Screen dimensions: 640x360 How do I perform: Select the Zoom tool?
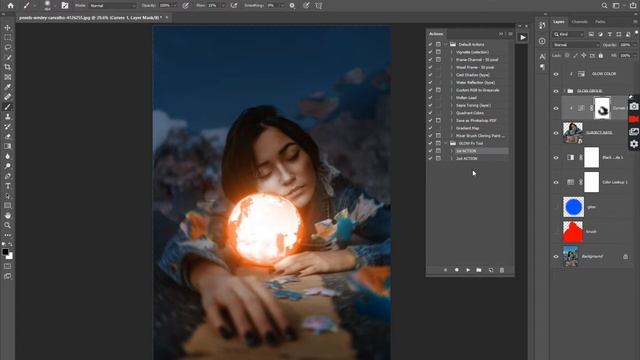click(7, 225)
